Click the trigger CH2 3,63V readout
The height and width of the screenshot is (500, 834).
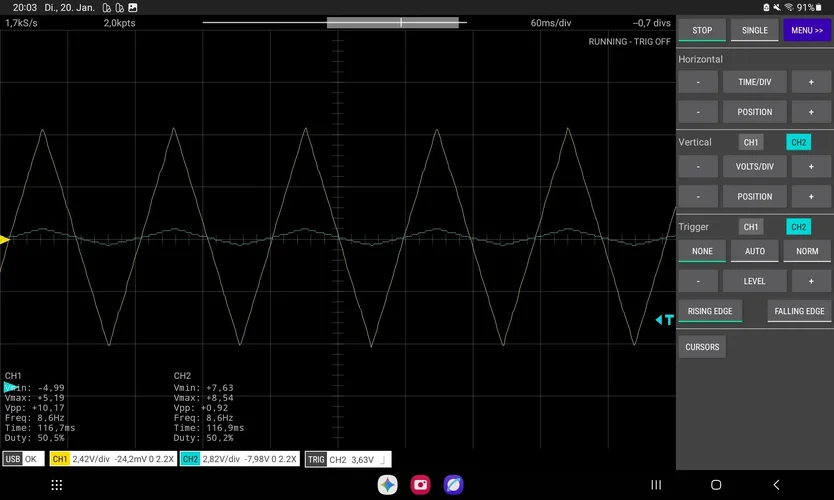352,460
